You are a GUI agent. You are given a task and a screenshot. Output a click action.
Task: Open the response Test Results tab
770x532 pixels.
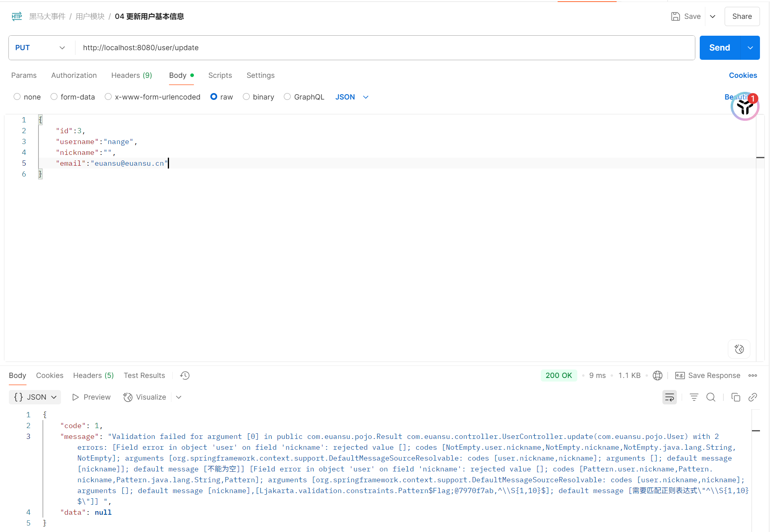coord(144,376)
